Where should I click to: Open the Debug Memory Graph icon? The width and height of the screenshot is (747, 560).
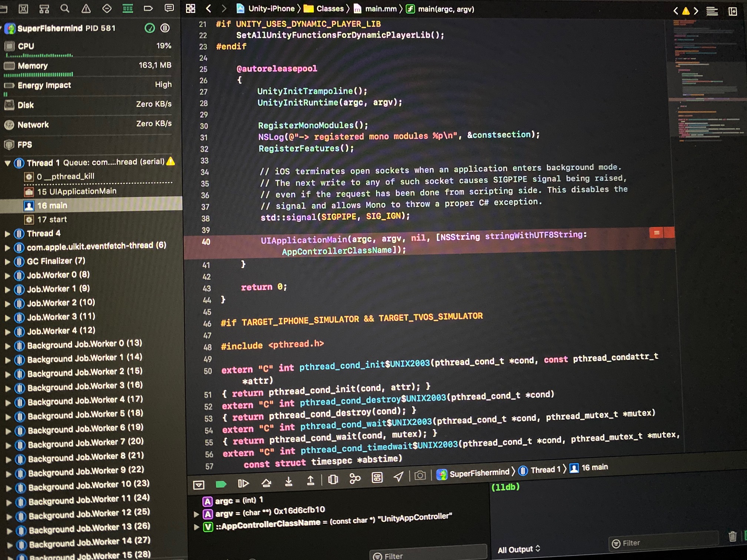tap(356, 478)
